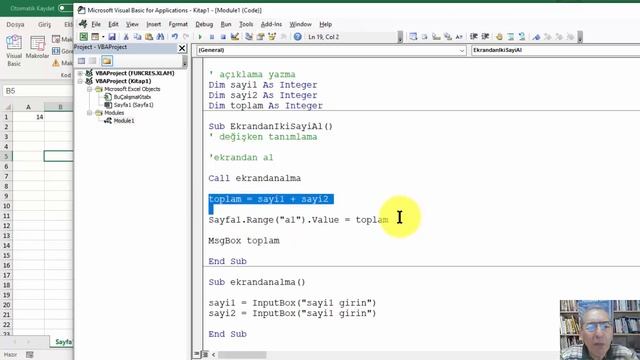Open the Format menu
The width and height of the screenshot is (640, 360).
point(178,24)
